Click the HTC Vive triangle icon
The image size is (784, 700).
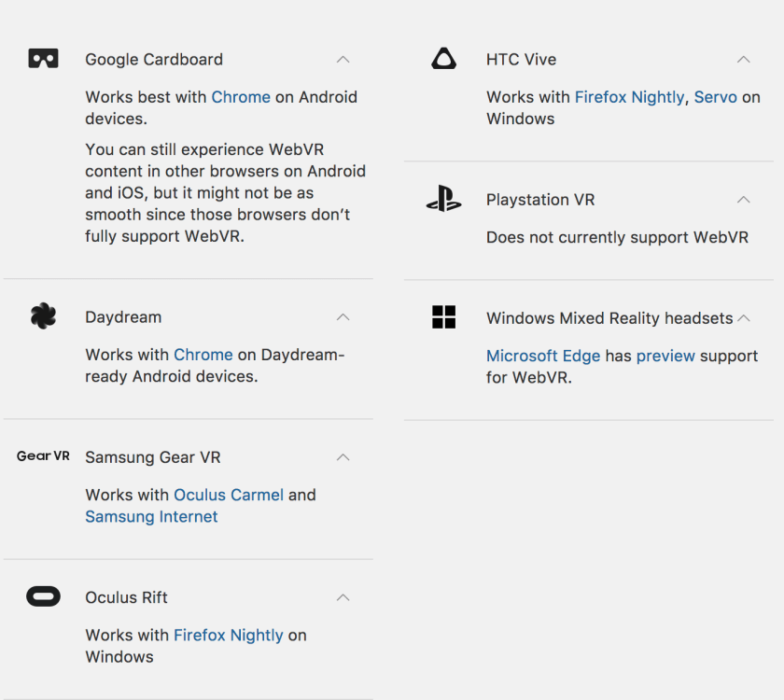(x=444, y=59)
